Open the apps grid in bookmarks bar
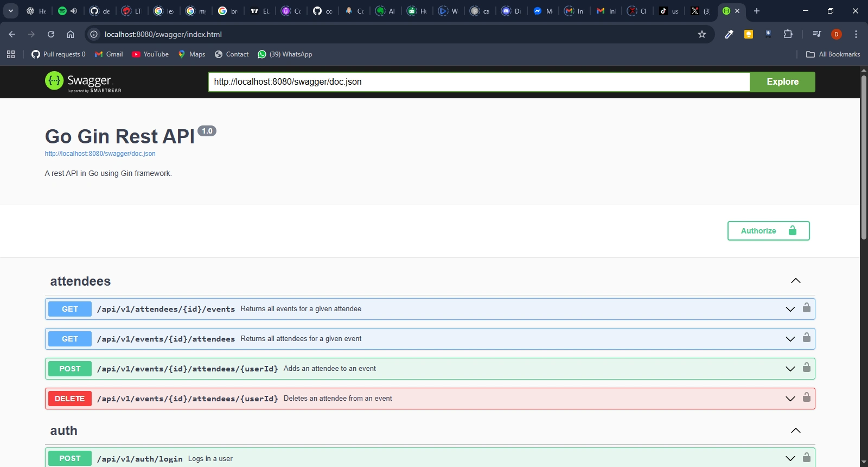 pyautogui.click(x=11, y=54)
